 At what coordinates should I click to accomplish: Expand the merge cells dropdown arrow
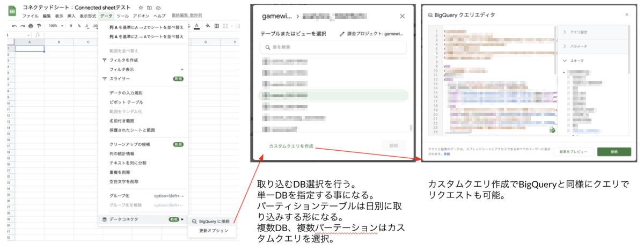point(232,26)
